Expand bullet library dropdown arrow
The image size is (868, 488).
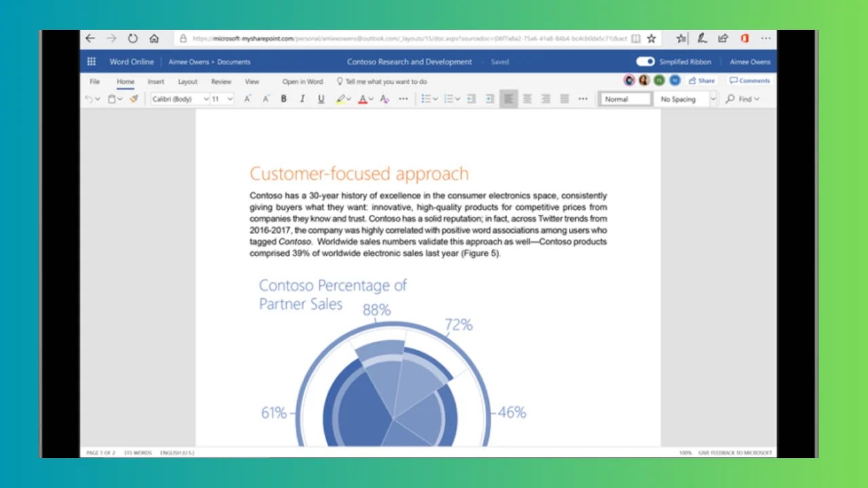[435, 99]
